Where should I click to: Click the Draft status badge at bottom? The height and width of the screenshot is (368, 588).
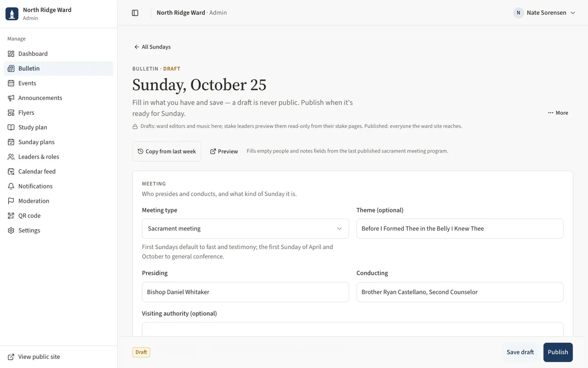tap(141, 352)
